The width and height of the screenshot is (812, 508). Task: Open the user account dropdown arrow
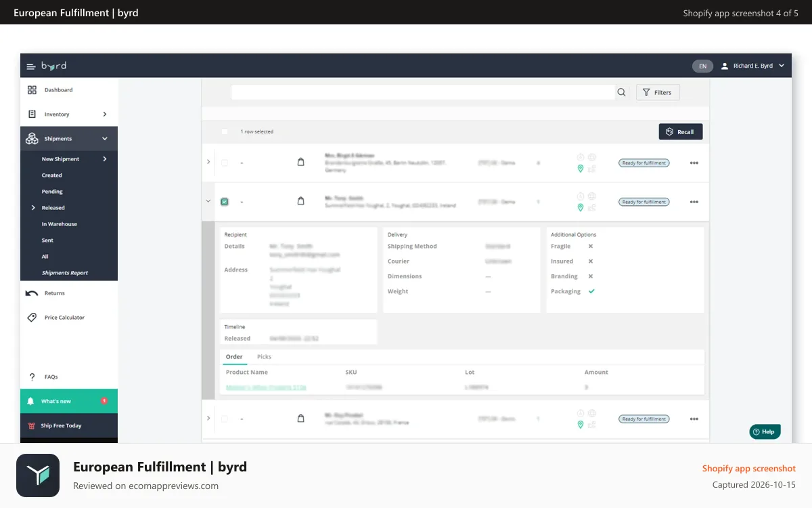click(x=782, y=66)
